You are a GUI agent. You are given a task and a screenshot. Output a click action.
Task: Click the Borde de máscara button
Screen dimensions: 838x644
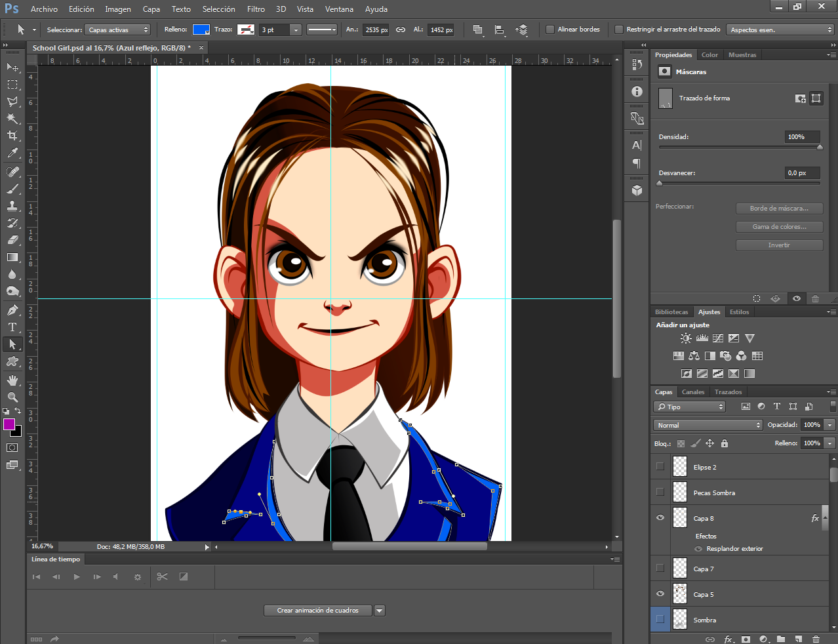tap(779, 209)
